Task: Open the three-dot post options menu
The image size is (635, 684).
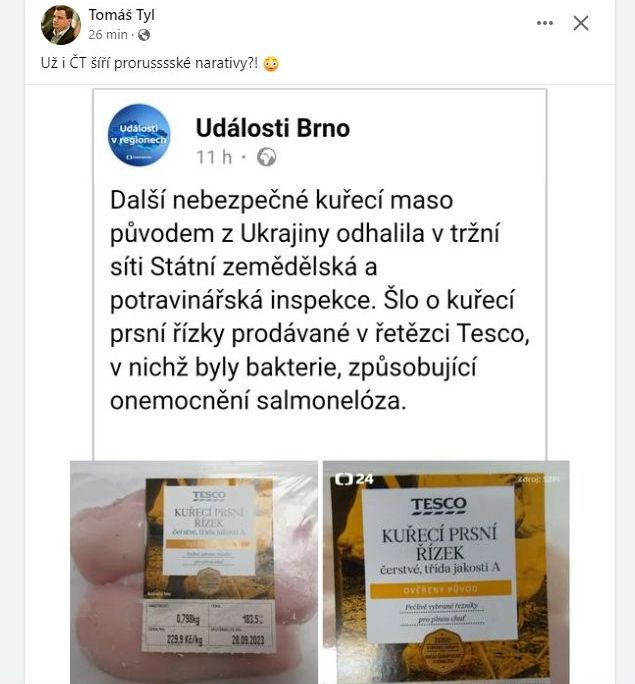Action: 545,23
